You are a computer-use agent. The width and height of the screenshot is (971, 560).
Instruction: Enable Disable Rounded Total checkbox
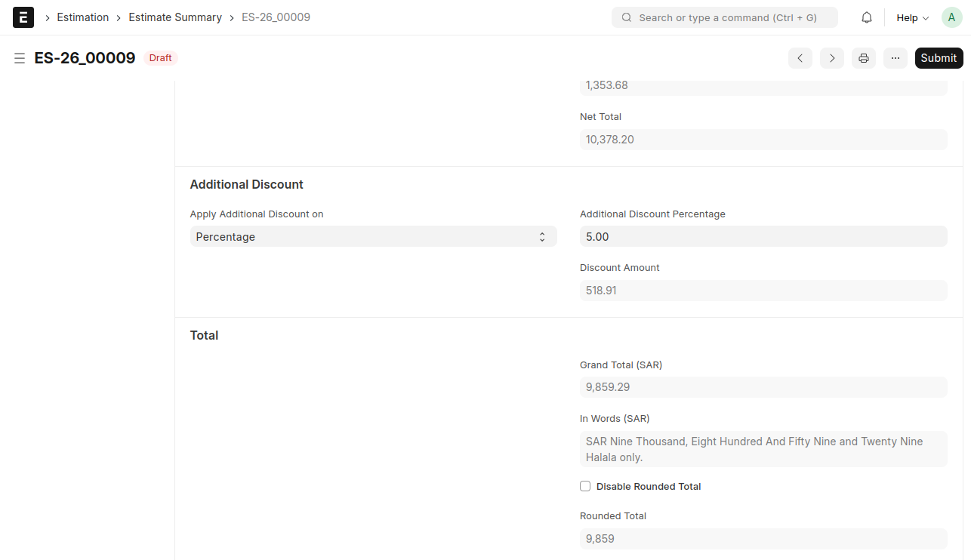585,486
